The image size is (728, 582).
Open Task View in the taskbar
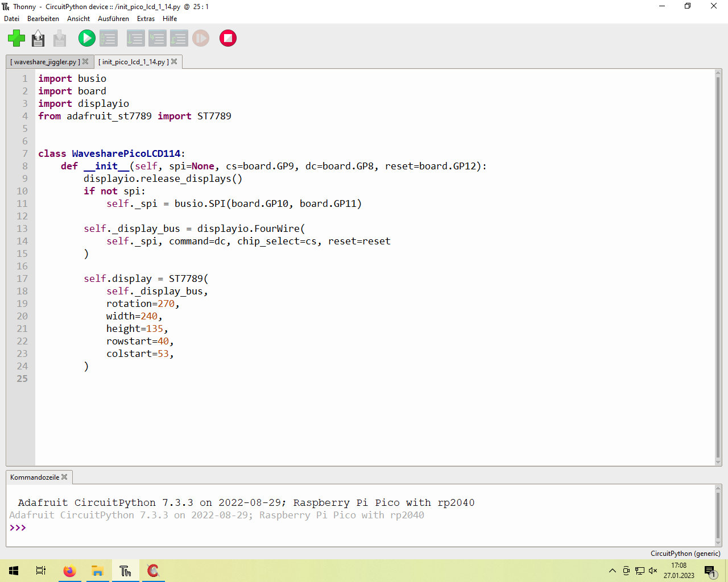[x=41, y=571]
